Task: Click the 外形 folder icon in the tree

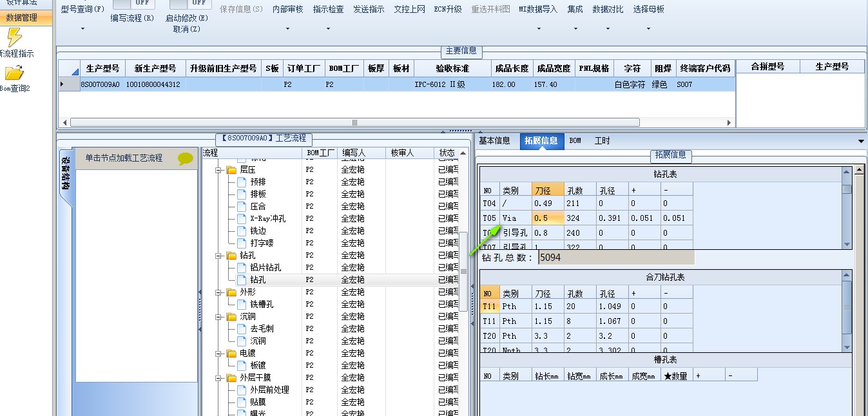Action: click(x=231, y=292)
